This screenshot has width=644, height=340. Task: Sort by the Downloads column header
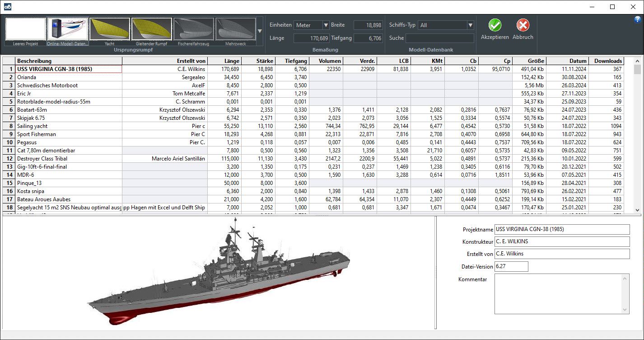607,61
